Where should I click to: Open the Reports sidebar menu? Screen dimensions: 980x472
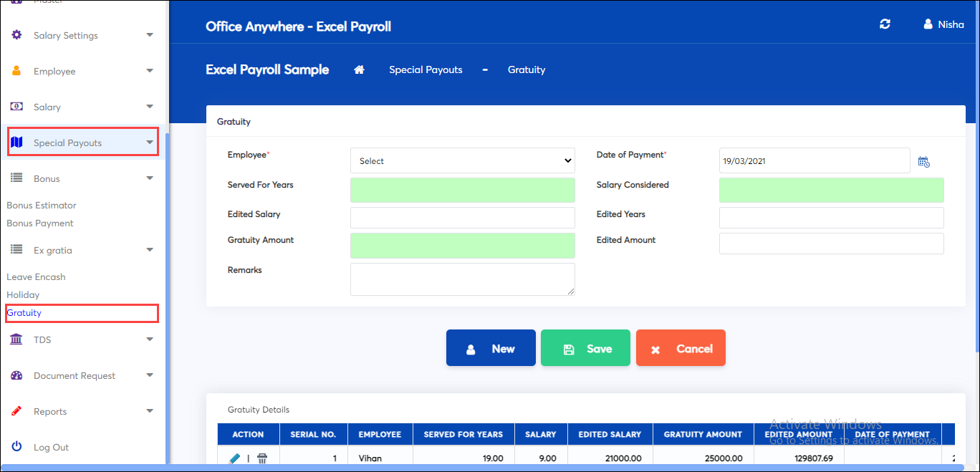click(x=82, y=411)
